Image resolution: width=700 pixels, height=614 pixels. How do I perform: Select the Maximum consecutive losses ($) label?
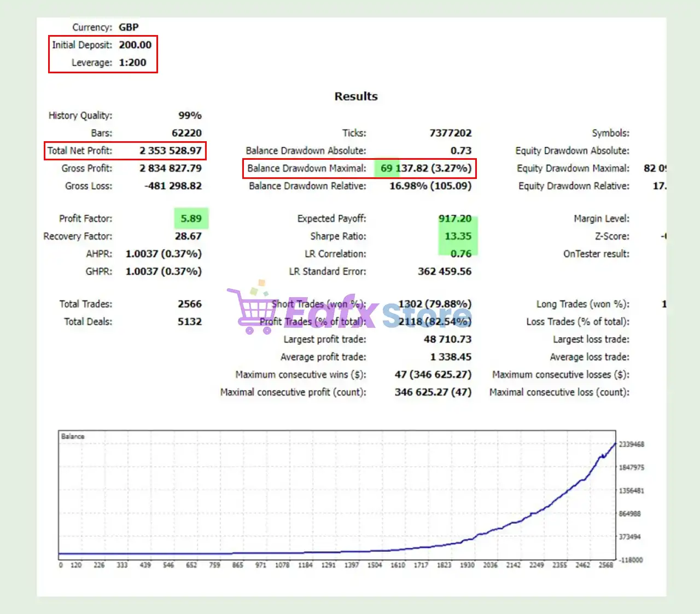(x=561, y=375)
